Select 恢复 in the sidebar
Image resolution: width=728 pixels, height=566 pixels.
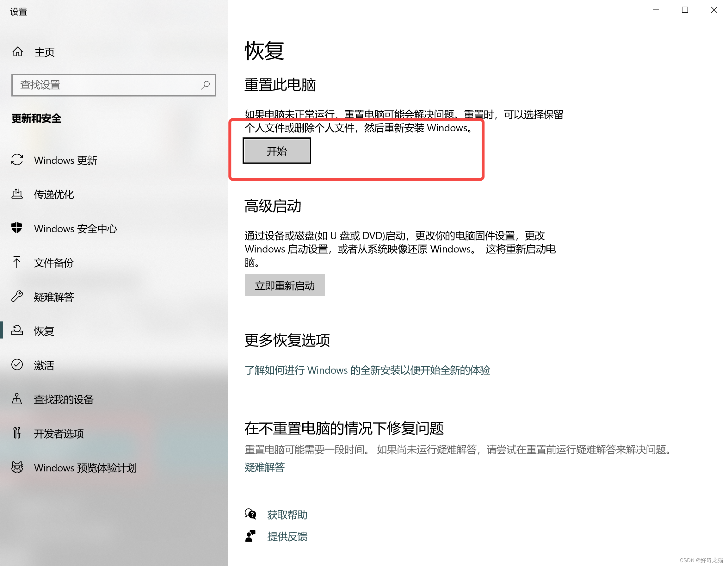[x=44, y=331]
